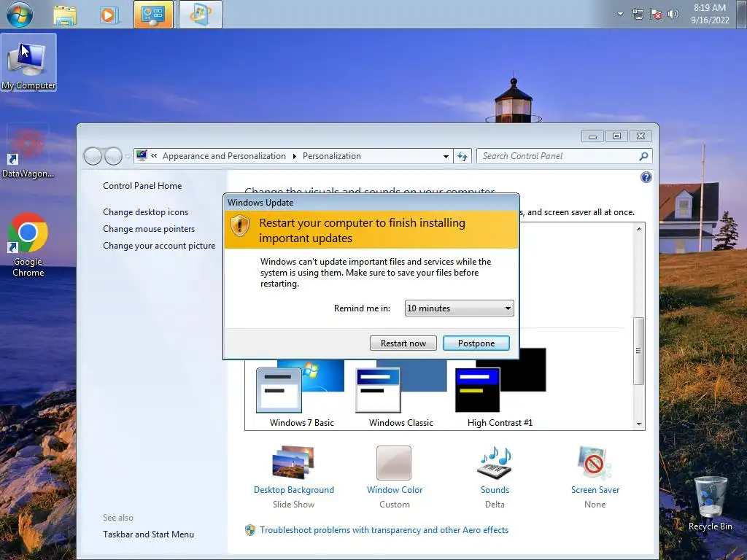Click the address bar computer icon
Viewport: 747px width, 560px height.
(x=142, y=155)
